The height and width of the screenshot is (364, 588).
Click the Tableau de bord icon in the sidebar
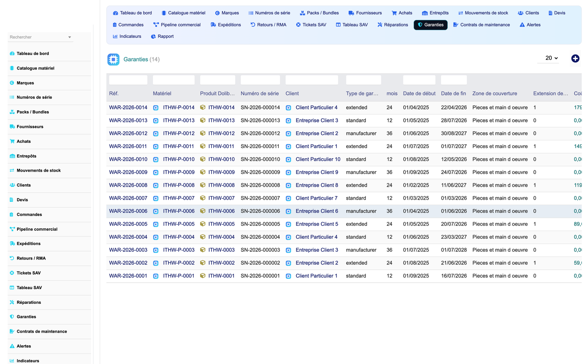(12, 54)
